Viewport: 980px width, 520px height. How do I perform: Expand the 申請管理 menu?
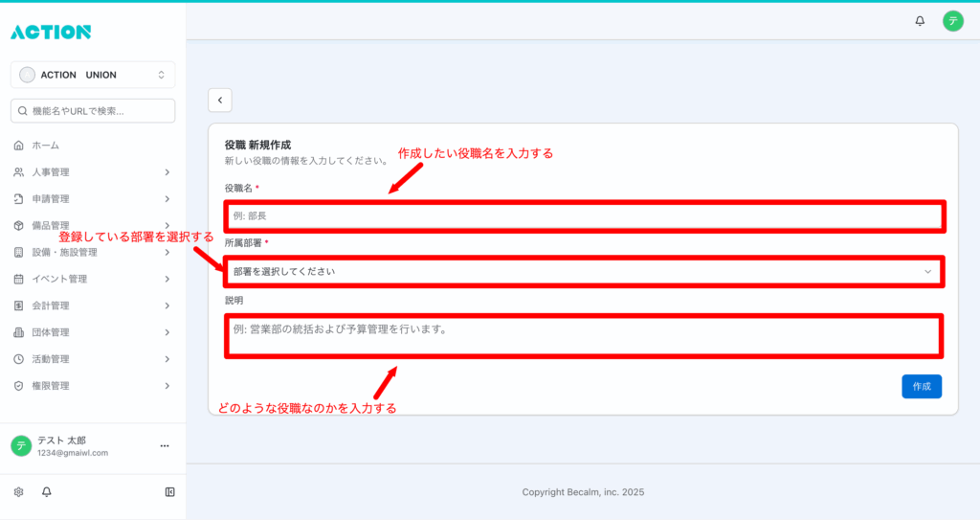point(93,199)
